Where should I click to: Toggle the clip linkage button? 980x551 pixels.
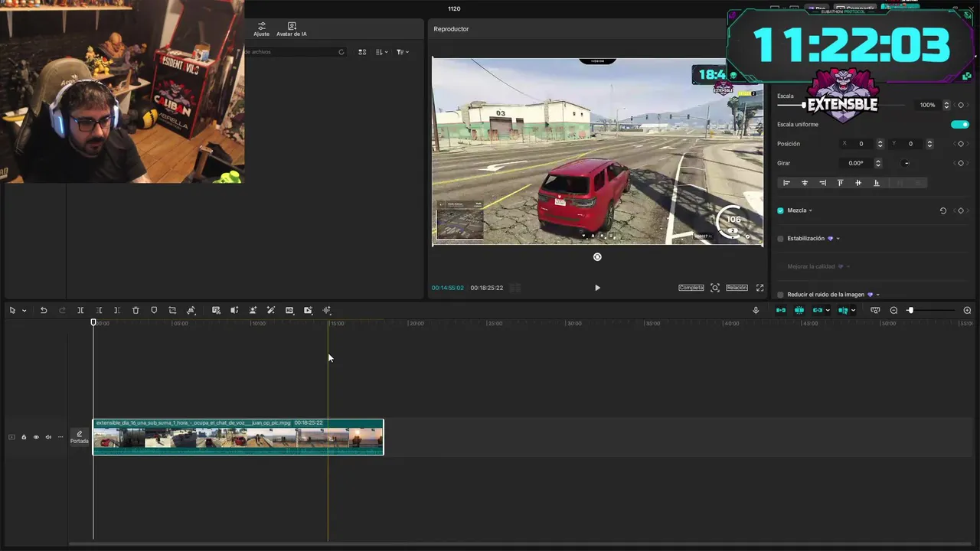[x=818, y=310]
